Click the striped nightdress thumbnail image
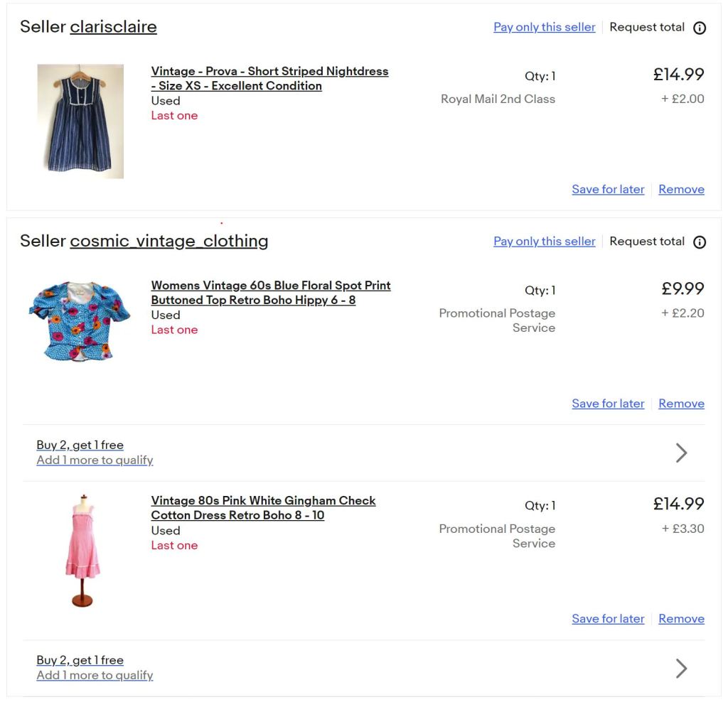 pos(80,121)
